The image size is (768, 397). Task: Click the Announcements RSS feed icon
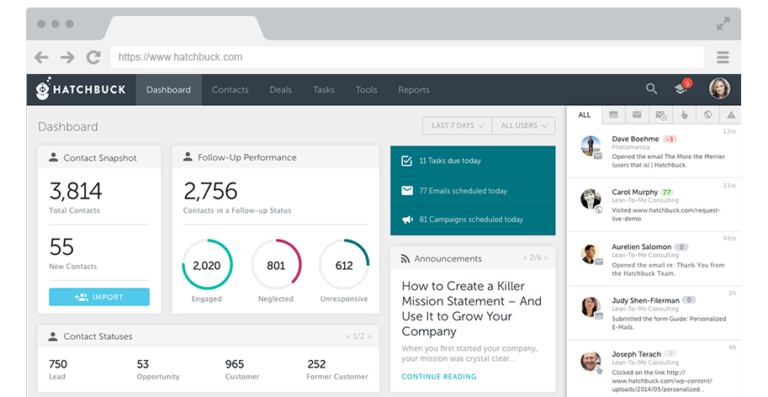405,258
